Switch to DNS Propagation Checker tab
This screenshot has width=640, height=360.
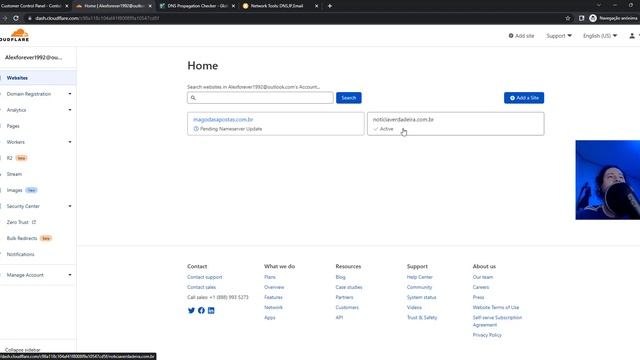[x=197, y=6]
